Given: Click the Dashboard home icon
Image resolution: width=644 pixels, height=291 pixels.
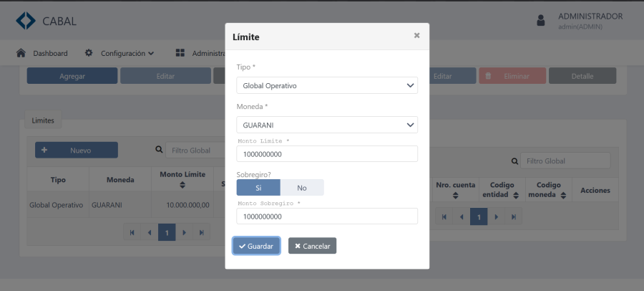Looking at the screenshot, I should pyautogui.click(x=21, y=53).
